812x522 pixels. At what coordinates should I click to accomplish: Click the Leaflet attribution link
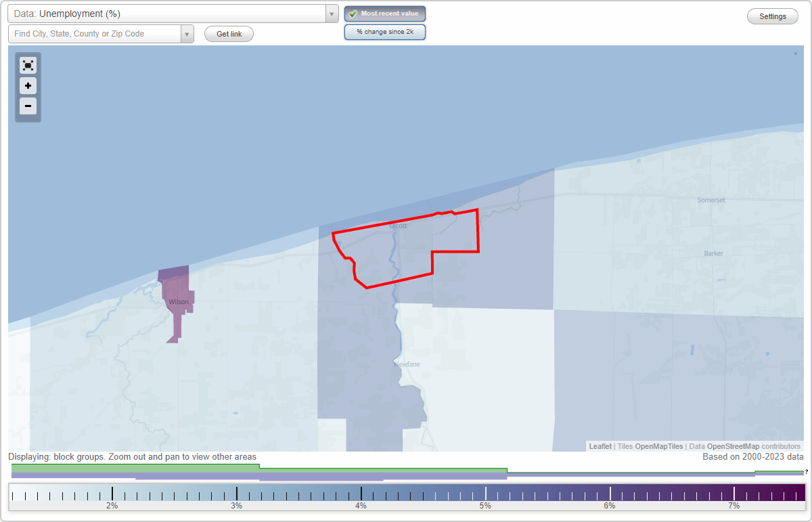pyautogui.click(x=600, y=446)
